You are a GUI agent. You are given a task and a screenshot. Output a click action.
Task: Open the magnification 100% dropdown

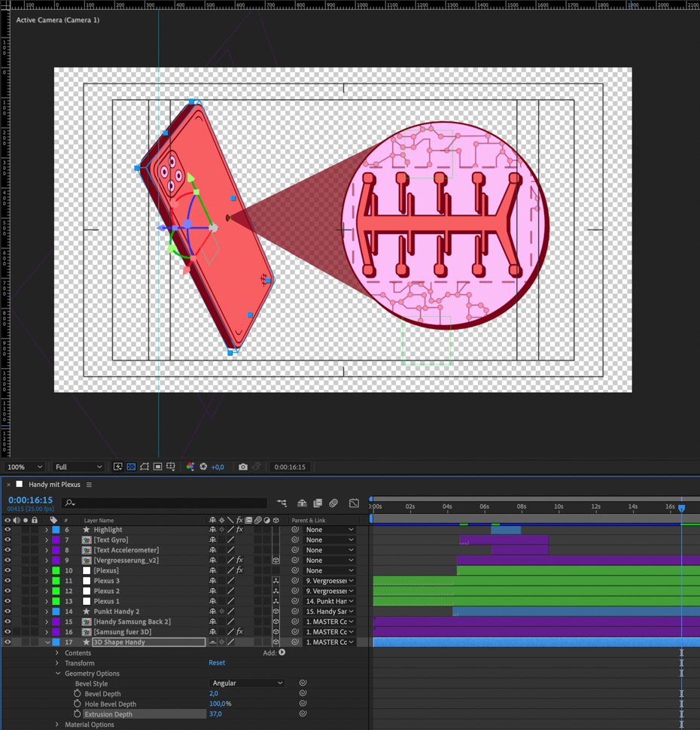point(24,467)
